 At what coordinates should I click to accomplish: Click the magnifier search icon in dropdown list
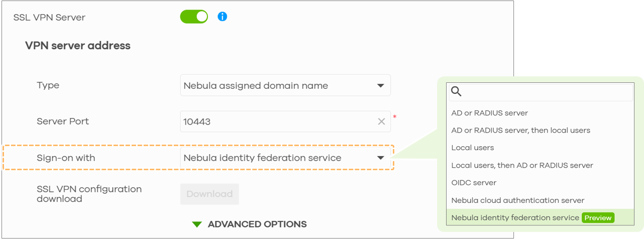point(456,91)
